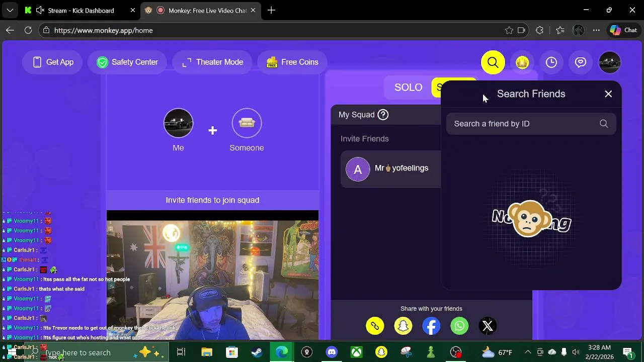Viewport: 644px width, 362px height.
Task: Click the camera permission icon in address bar
Action: coord(522,31)
